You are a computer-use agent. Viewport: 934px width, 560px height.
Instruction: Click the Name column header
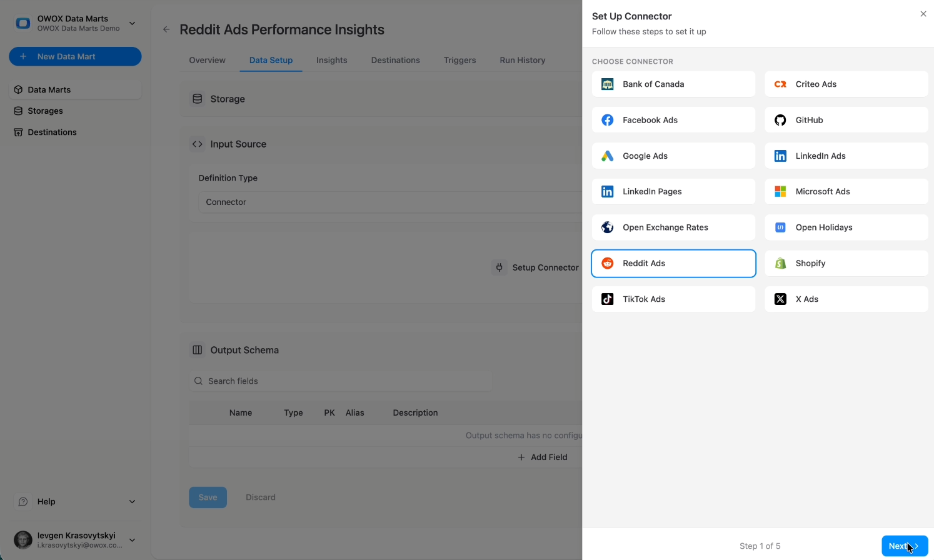coord(241,413)
